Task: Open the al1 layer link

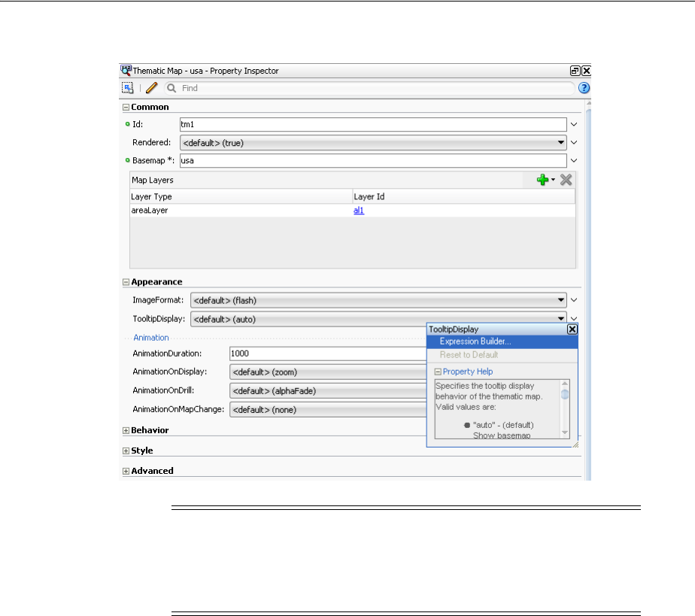Action: (359, 211)
